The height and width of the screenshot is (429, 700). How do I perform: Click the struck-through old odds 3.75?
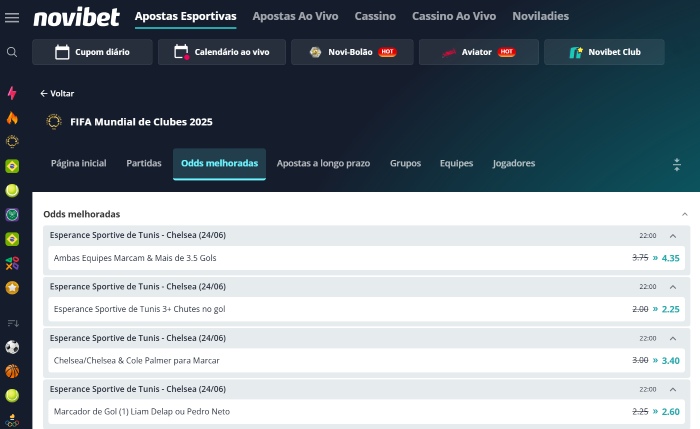click(x=640, y=258)
